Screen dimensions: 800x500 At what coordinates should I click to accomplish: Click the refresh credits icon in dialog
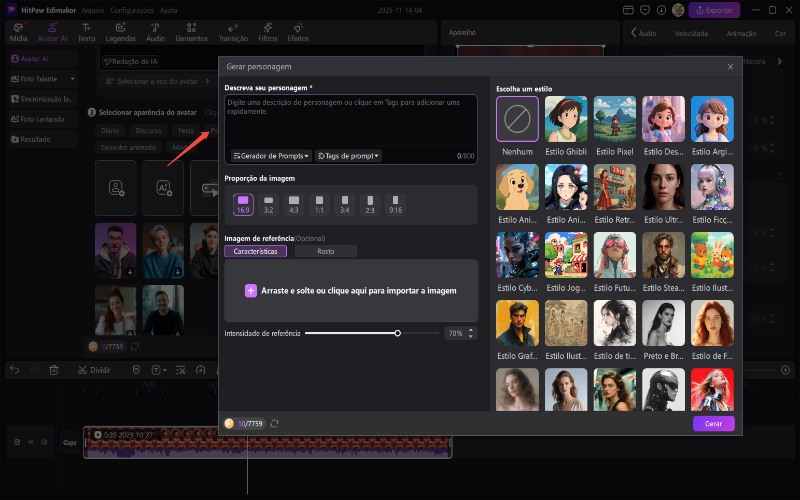pos(274,423)
